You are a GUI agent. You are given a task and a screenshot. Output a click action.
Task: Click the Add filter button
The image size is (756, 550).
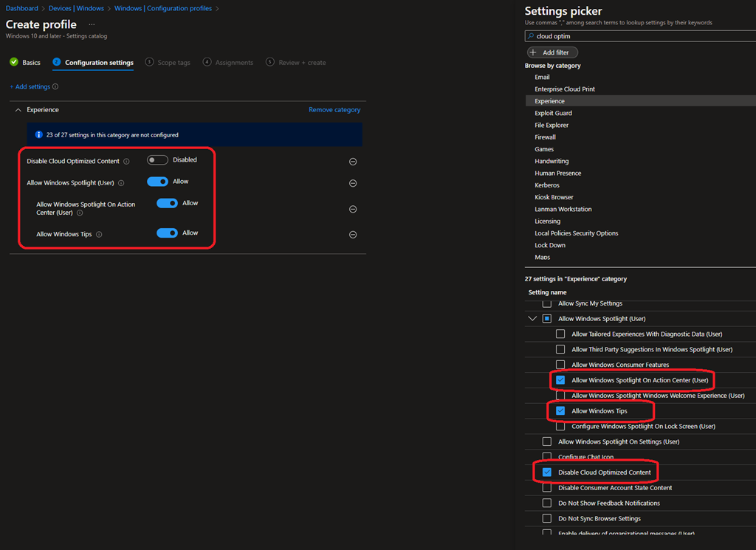click(552, 52)
